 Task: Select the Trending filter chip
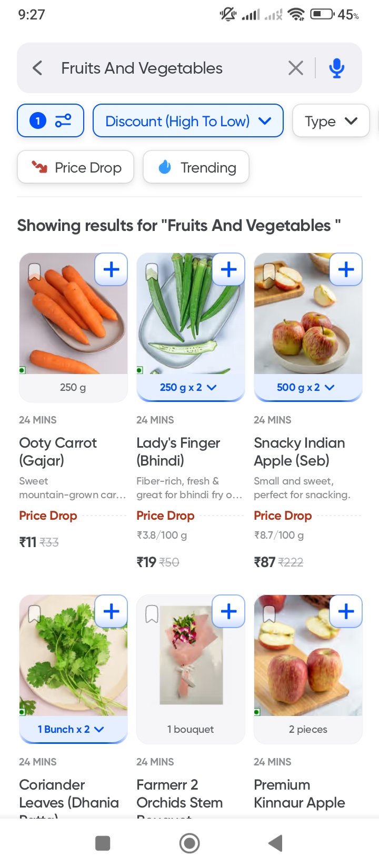tap(196, 167)
